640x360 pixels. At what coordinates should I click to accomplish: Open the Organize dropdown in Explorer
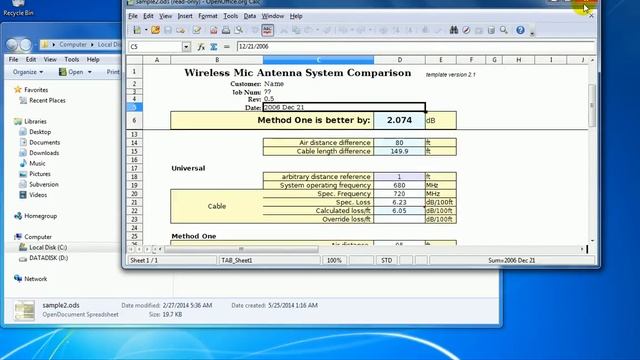(28, 72)
